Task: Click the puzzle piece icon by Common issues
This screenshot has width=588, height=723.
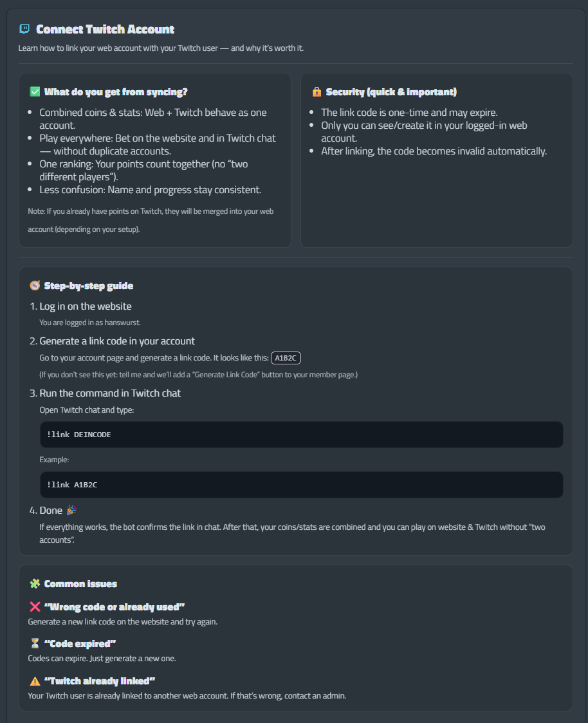Action: (35, 584)
